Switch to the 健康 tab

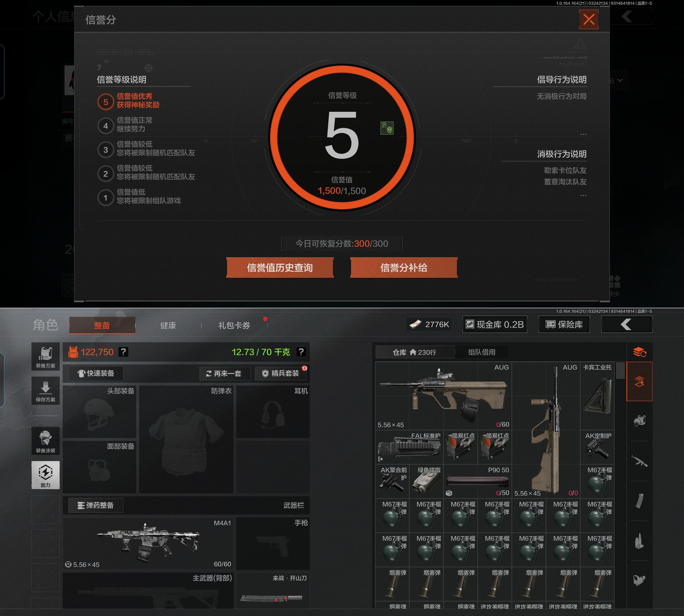tap(168, 325)
